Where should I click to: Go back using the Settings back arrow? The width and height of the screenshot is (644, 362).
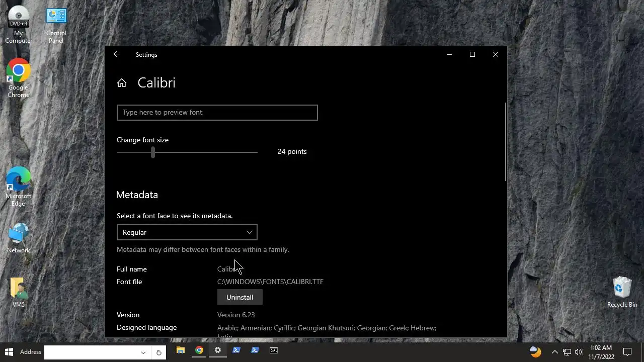click(117, 54)
